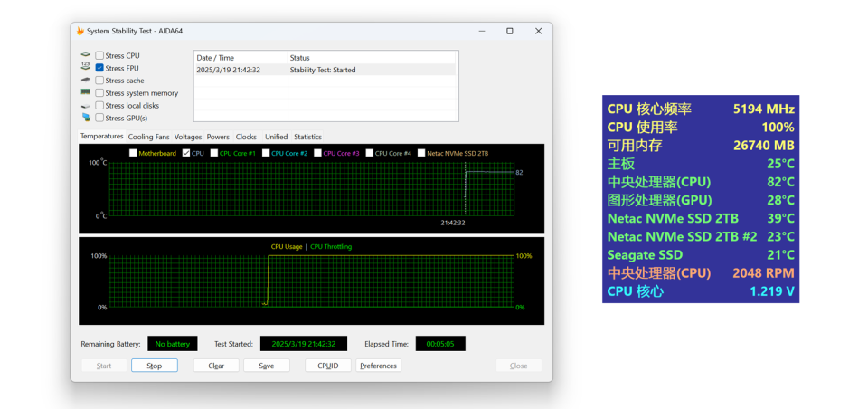Click the Stress system memory RAM icon
The image size is (868, 409).
pyautogui.click(x=85, y=92)
